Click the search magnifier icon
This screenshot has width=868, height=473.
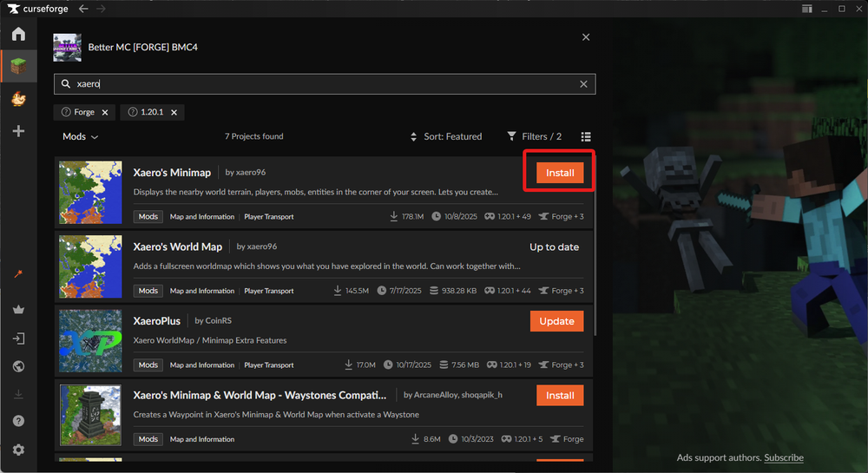coord(66,83)
